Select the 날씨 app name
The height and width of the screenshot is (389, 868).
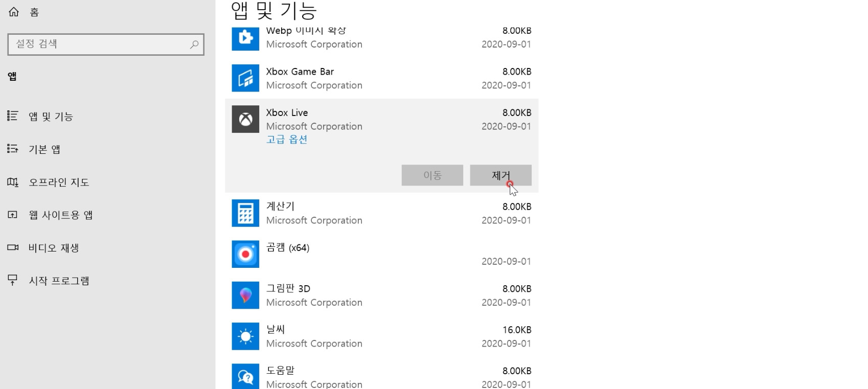[x=276, y=329]
